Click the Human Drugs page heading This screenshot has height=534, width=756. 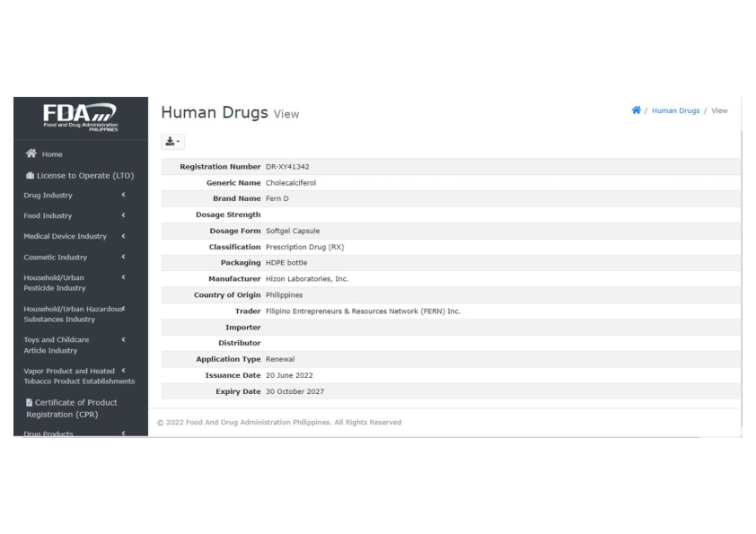point(215,112)
